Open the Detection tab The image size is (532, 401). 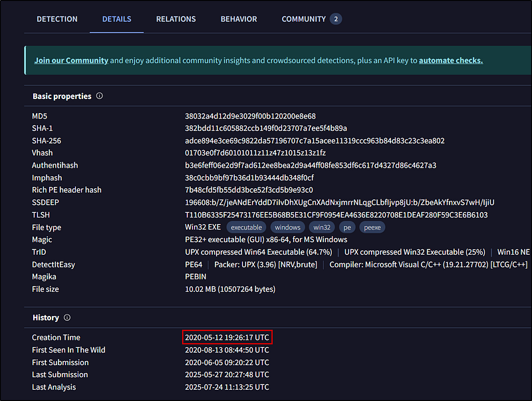[57, 19]
